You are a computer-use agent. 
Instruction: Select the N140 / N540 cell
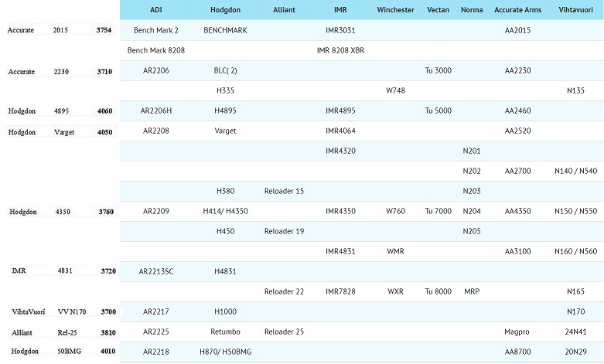tap(576, 171)
